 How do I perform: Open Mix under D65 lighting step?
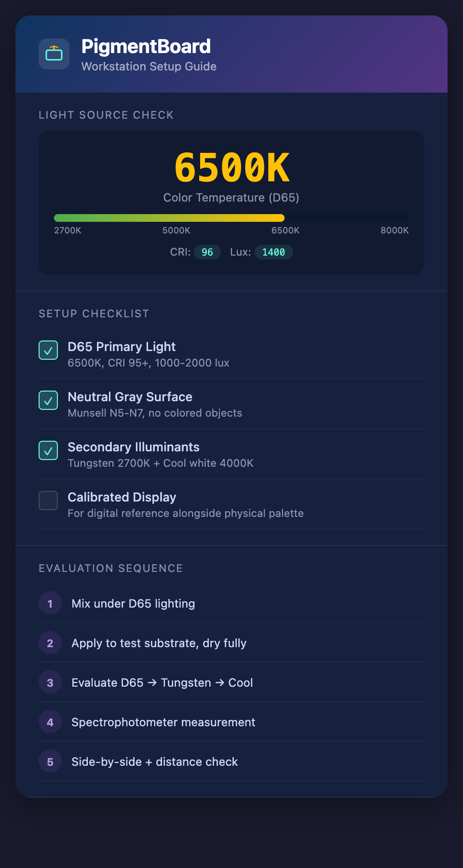[x=133, y=604]
